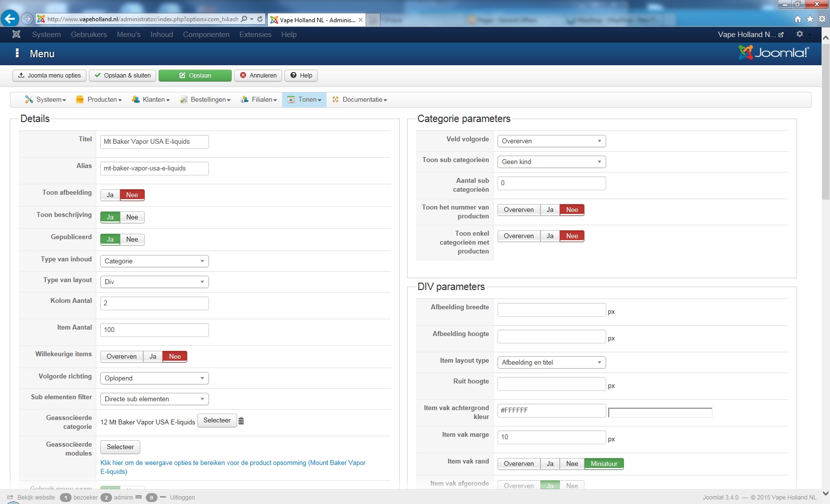Image resolution: width=830 pixels, height=504 pixels.
Task: Expand the Producten dropdown menu
Action: click(99, 99)
